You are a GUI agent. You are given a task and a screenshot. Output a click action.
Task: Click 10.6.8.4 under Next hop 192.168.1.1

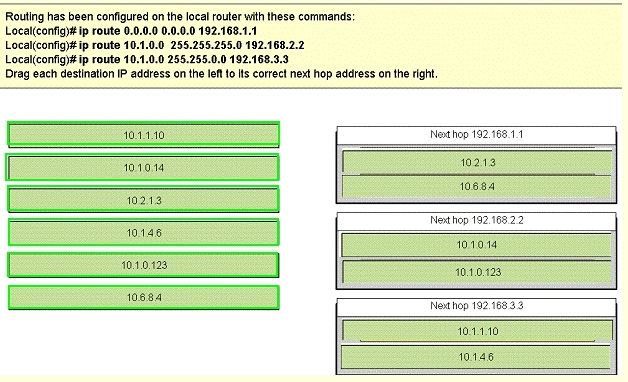pyautogui.click(x=477, y=187)
